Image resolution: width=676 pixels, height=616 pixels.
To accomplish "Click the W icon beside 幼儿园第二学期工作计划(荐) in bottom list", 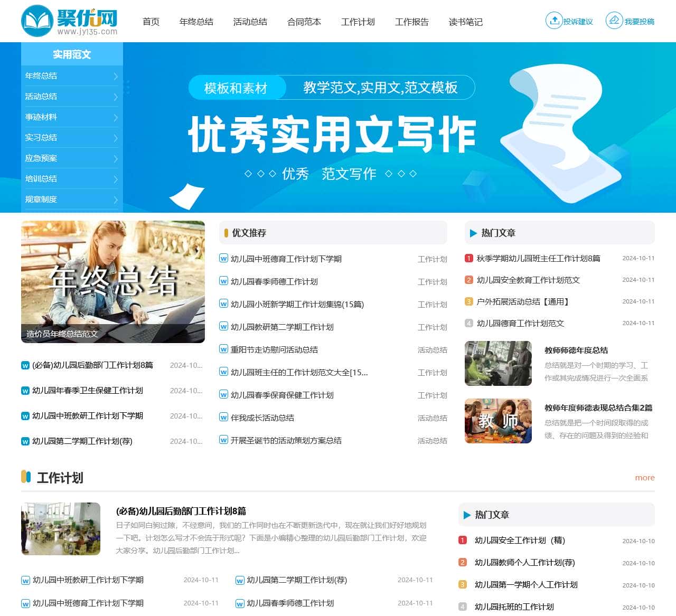I will (x=240, y=580).
